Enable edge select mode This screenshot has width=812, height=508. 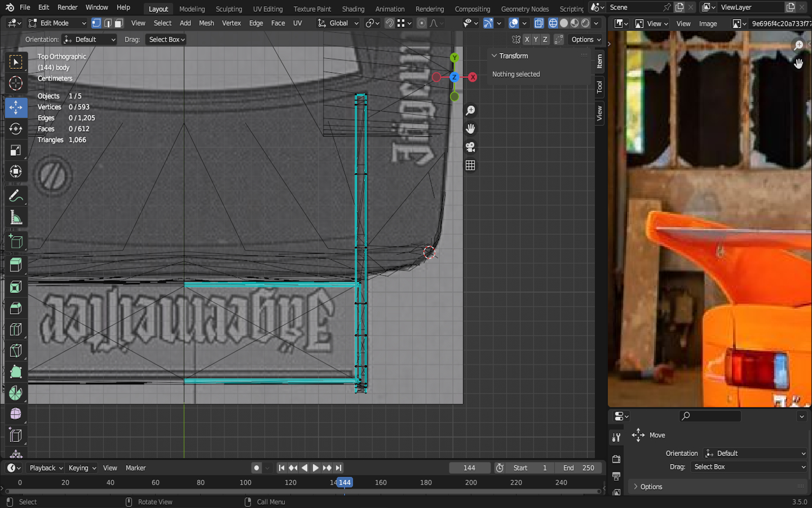[x=108, y=23]
